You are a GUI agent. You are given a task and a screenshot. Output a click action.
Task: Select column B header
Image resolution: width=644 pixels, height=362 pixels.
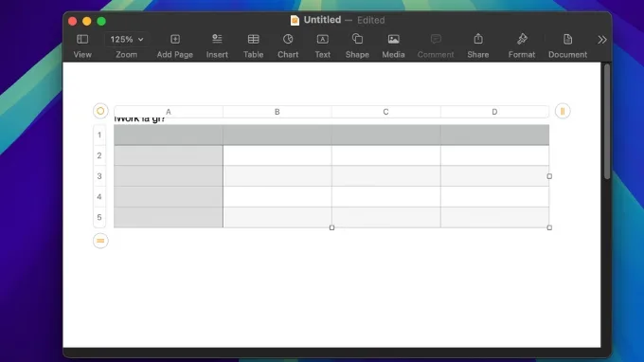coord(277,112)
